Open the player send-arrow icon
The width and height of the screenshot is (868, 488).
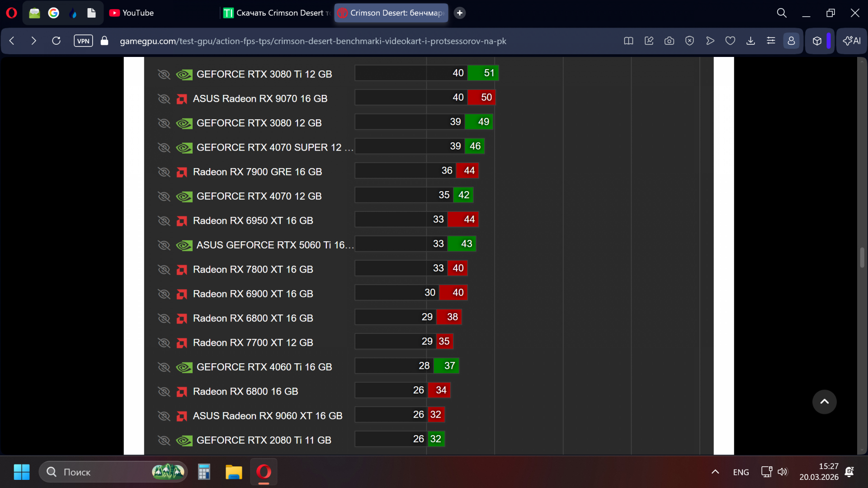coord(710,41)
